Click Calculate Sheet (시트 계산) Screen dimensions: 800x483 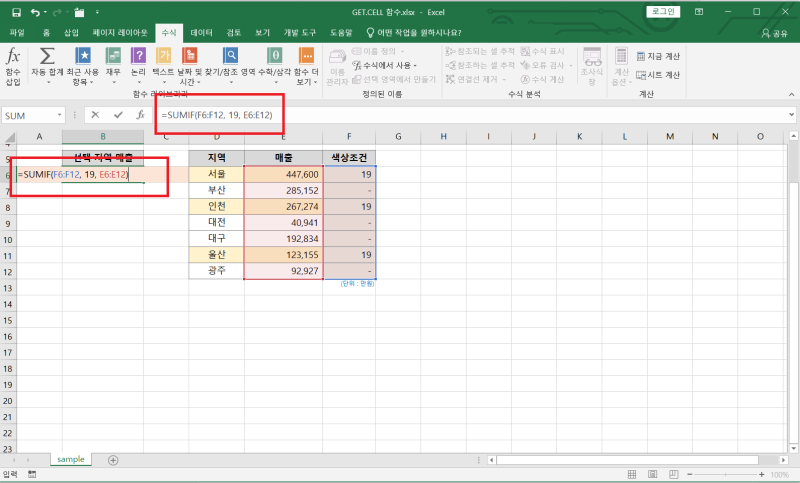[x=658, y=75]
